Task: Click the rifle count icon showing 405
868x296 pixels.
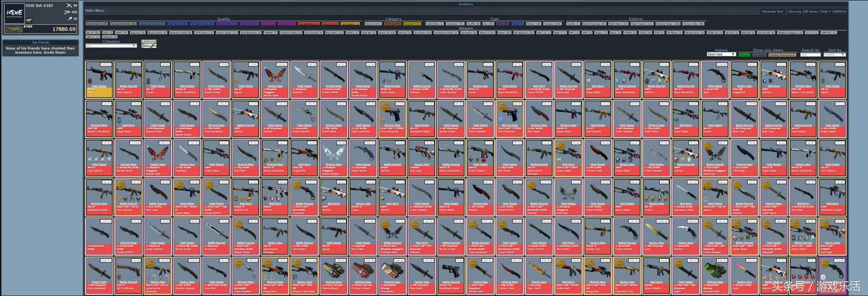Action: pos(67,12)
